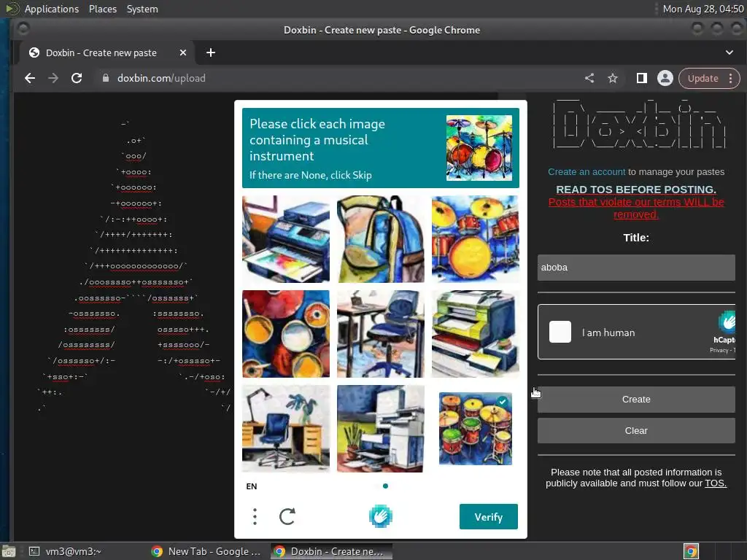
Task: Bookmark this page with the star icon
Action: 613,78
